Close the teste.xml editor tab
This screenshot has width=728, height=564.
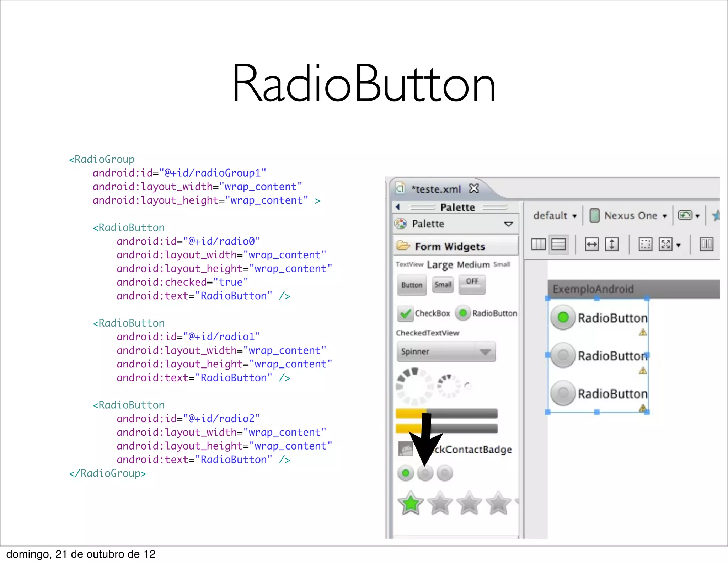coord(474,188)
